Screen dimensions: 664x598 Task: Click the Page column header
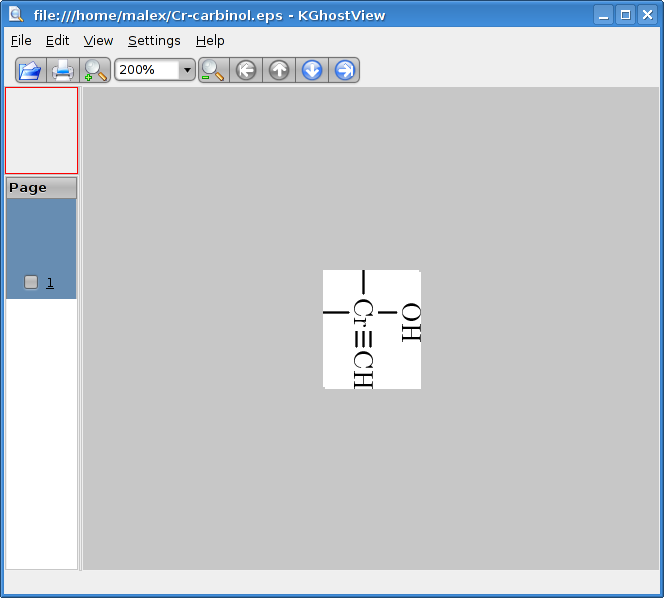(41, 188)
